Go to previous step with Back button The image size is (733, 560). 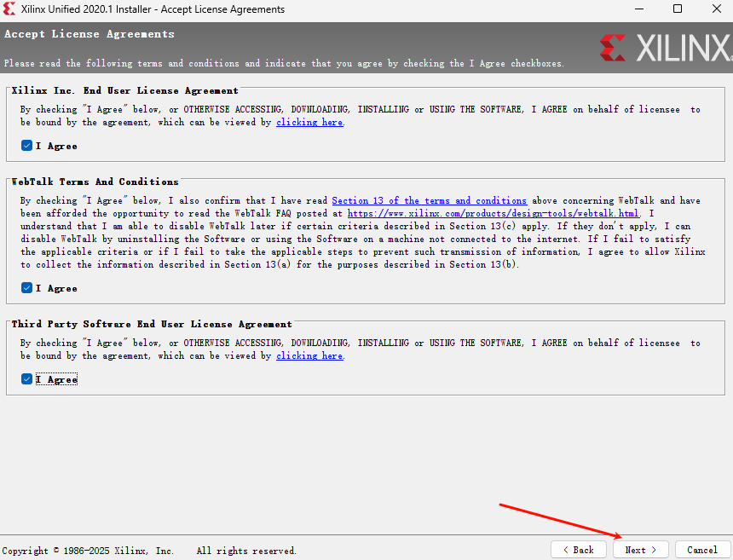click(x=579, y=550)
